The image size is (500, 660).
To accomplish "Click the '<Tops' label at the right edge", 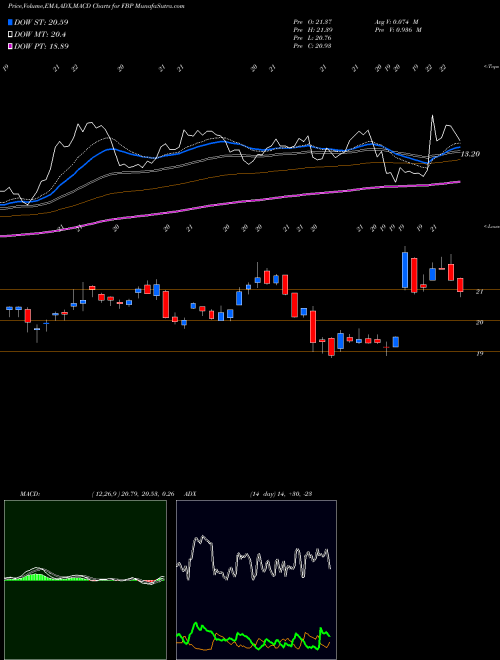I will point(491,67).
